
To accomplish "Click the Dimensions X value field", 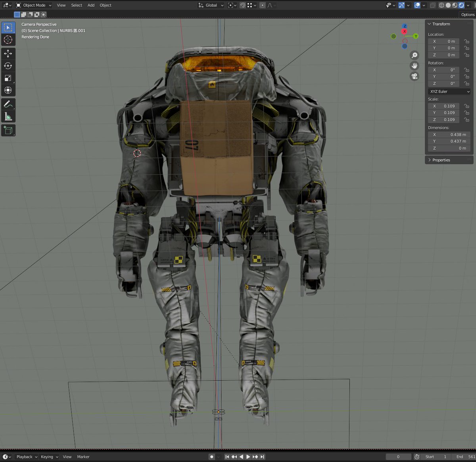I will click(449, 135).
